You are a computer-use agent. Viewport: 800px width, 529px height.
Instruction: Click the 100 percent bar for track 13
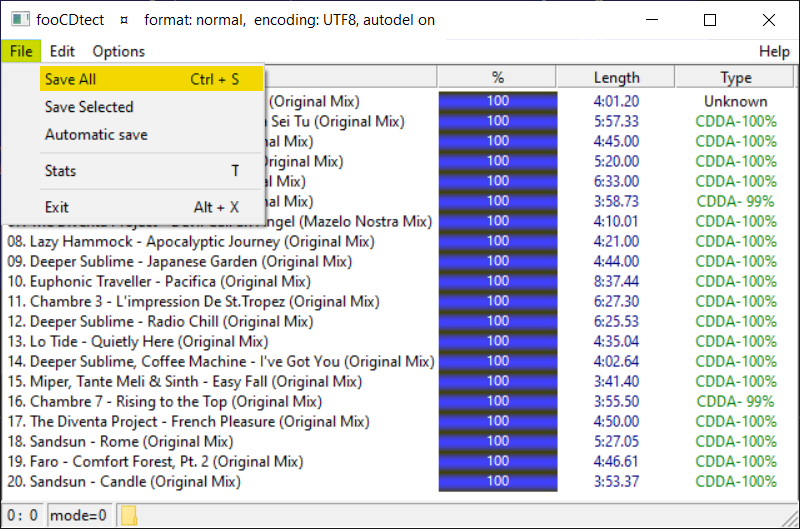[498, 341]
